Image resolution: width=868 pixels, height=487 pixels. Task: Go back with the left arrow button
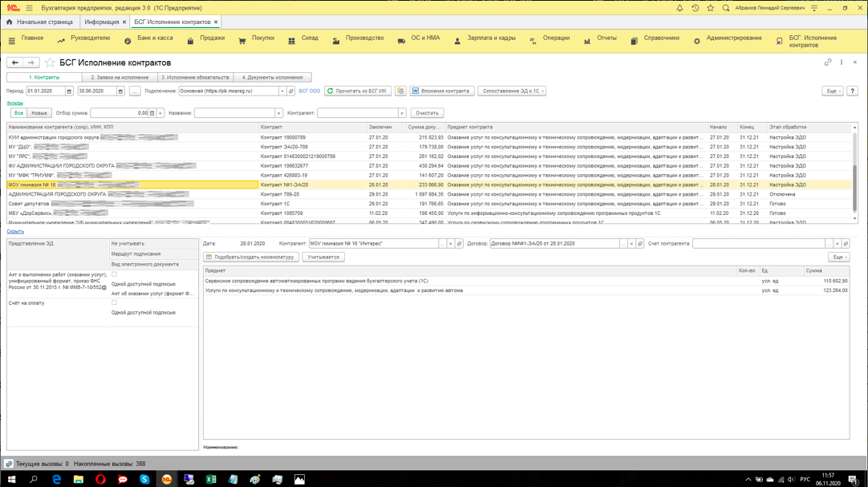click(x=15, y=63)
